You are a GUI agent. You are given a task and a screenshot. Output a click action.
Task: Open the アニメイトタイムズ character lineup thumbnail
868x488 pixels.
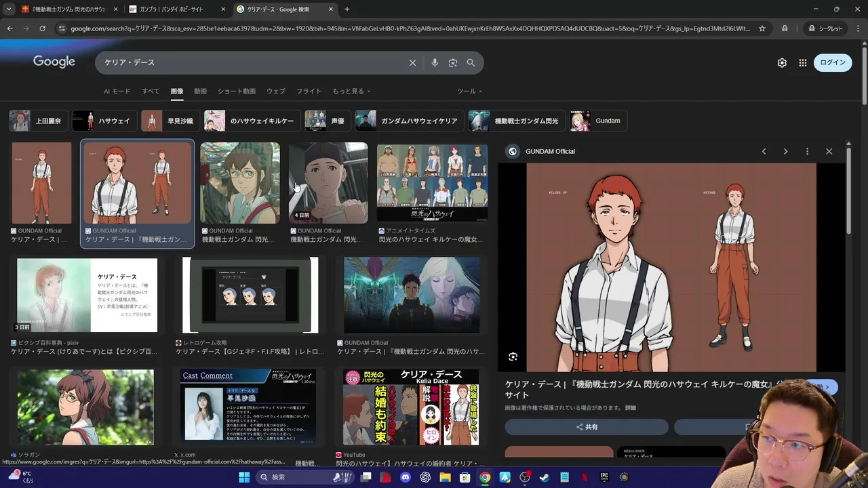coord(432,183)
